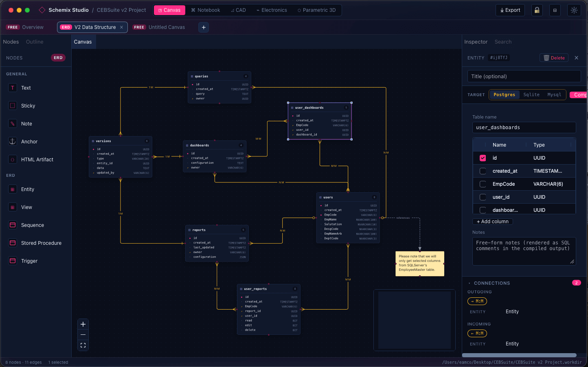Open the Parametric 3D mode tab
This screenshot has height=367, width=588.
317,10
